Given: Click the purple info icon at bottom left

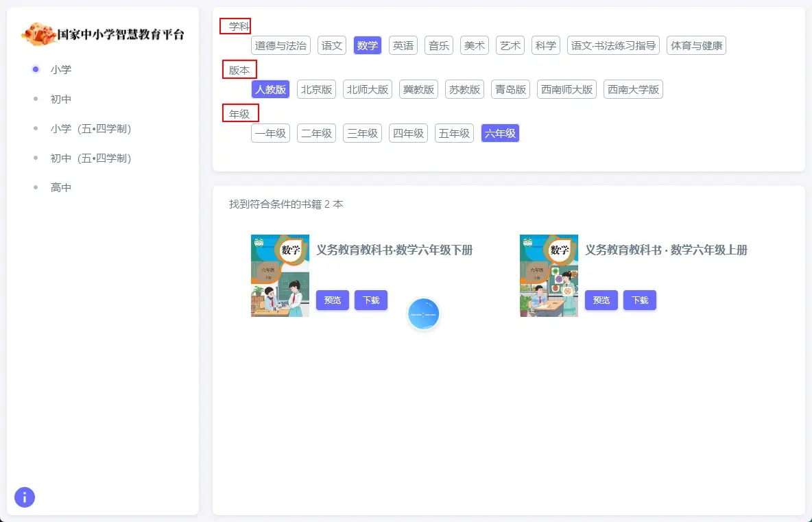Looking at the screenshot, I should (25, 497).
